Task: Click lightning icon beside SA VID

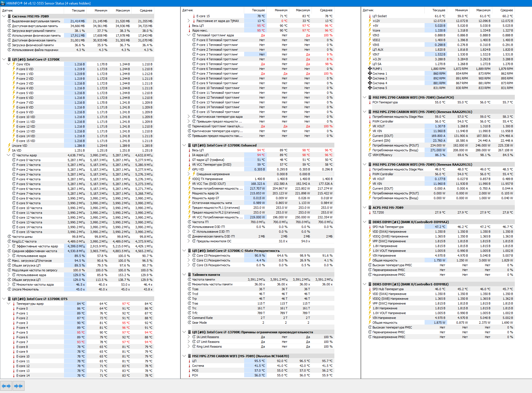Action: pos(9,150)
